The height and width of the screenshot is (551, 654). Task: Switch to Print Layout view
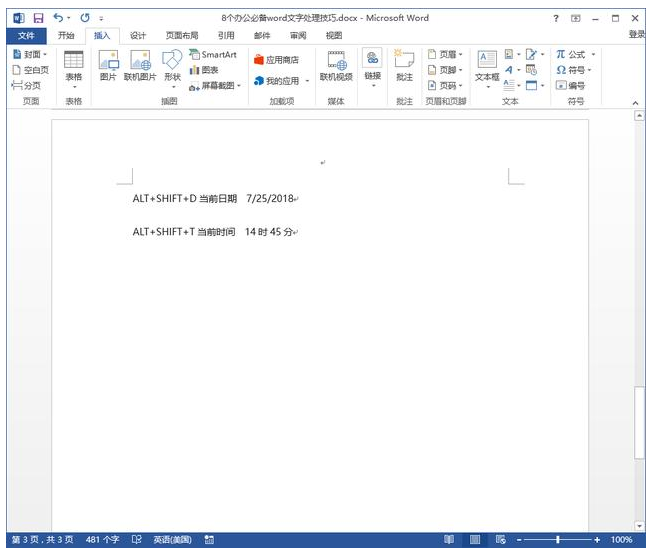coord(475,539)
